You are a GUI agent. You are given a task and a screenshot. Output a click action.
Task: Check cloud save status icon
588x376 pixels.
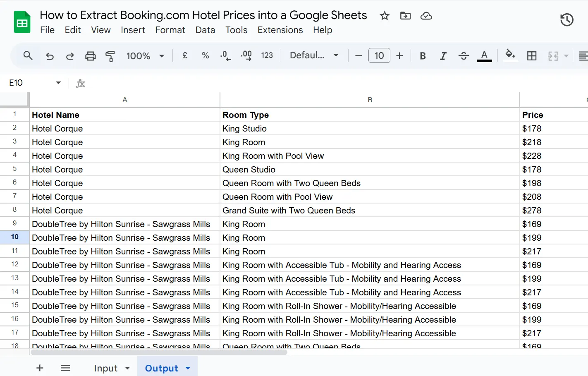(x=426, y=16)
